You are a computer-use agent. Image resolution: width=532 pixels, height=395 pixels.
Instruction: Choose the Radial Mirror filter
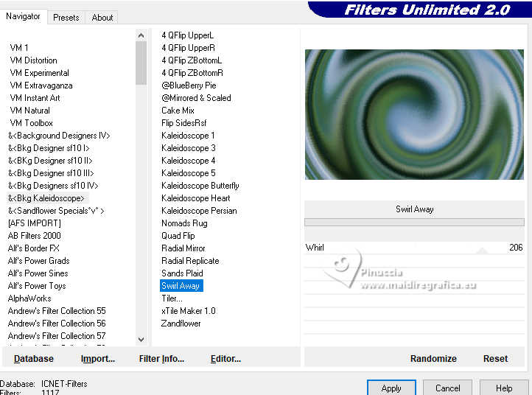click(x=183, y=248)
